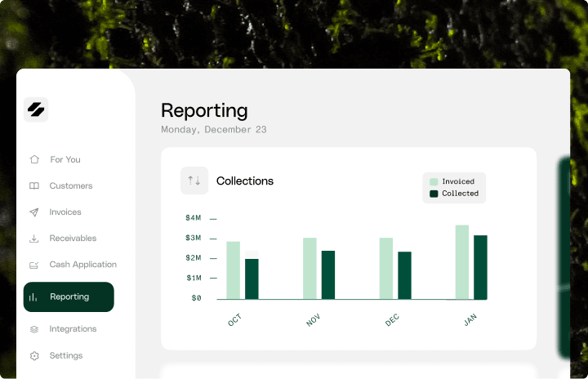Open the Customers menu label
This screenshot has height=379, width=588.
tap(71, 185)
